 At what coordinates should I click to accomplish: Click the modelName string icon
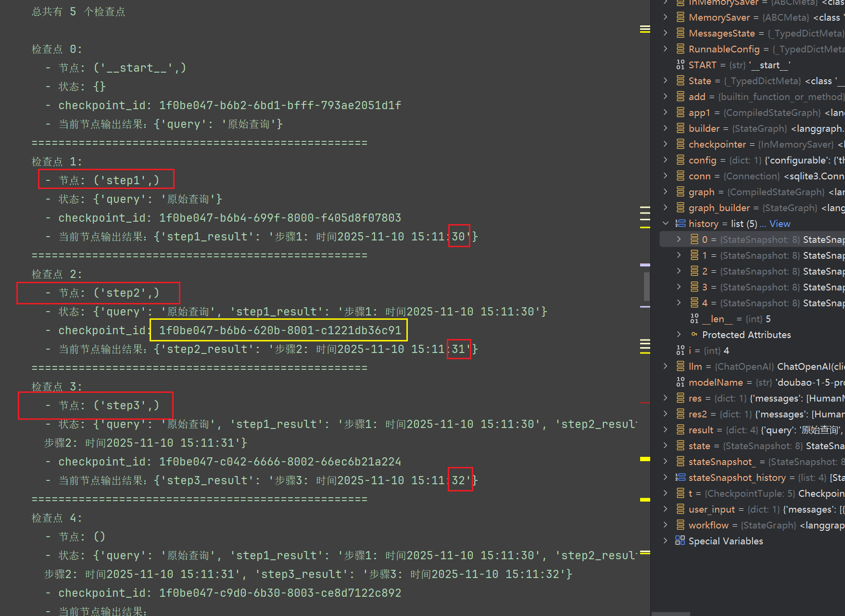tap(680, 382)
